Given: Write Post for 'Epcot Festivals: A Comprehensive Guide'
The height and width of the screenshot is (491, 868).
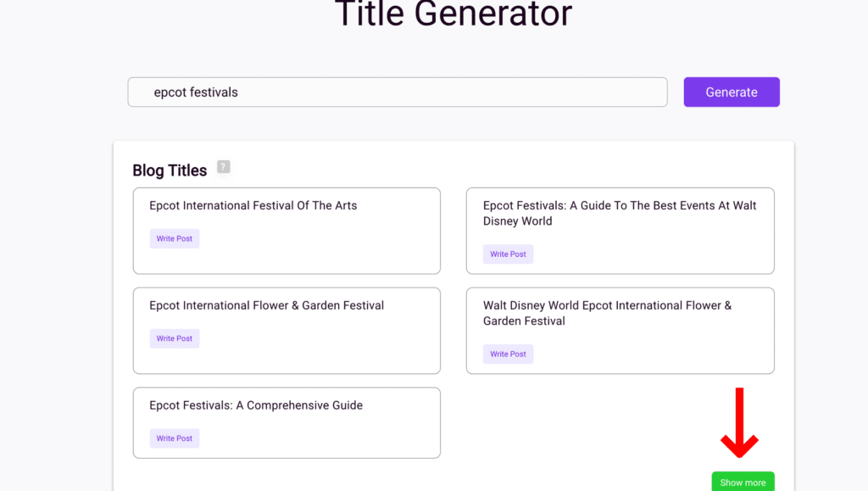Looking at the screenshot, I should pyautogui.click(x=175, y=438).
